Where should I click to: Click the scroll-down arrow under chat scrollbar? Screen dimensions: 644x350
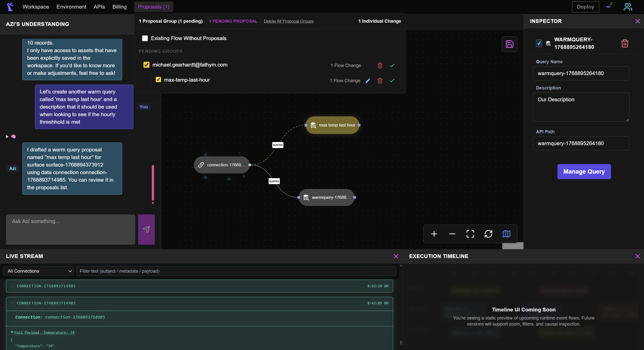[153, 203]
